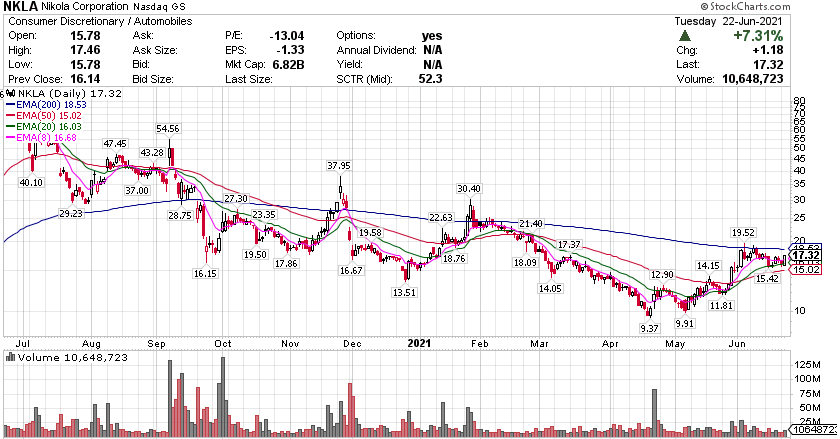Image resolution: width=840 pixels, height=439 pixels.
Task: Click the 15.42 price label
Action: (x=767, y=279)
